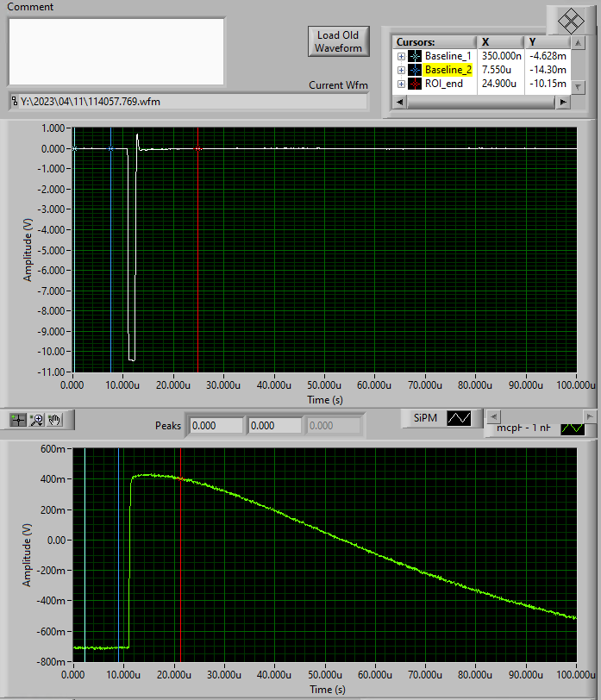
Task: Click the Baseline_1 cursor style icon
Action: click(x=415, y=56)
